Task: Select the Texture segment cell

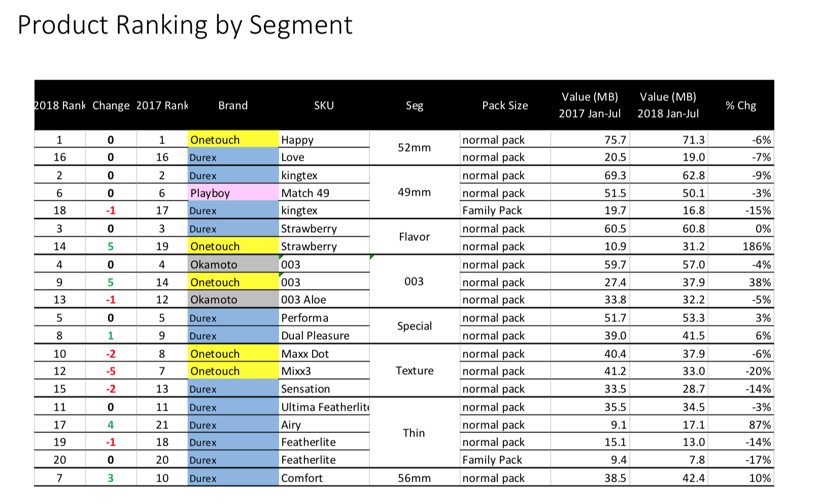Action: coord(414,371)
